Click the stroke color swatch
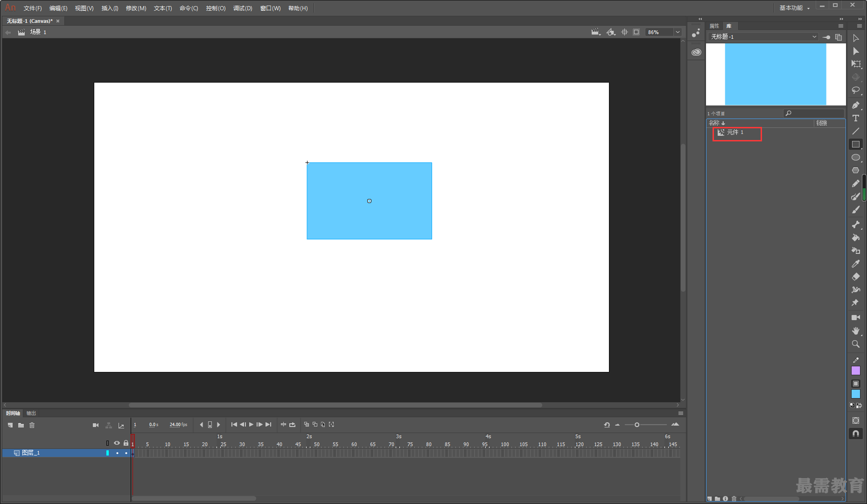 coord(856,371)
